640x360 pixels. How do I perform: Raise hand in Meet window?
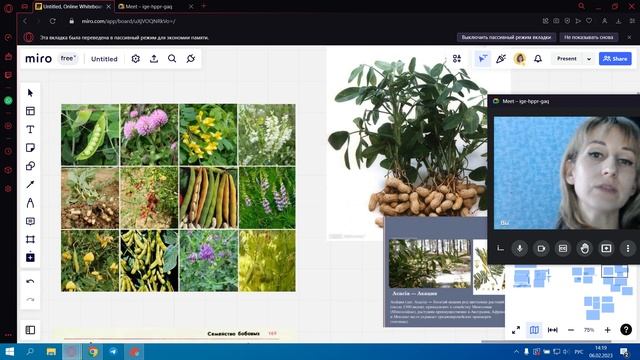584,248
